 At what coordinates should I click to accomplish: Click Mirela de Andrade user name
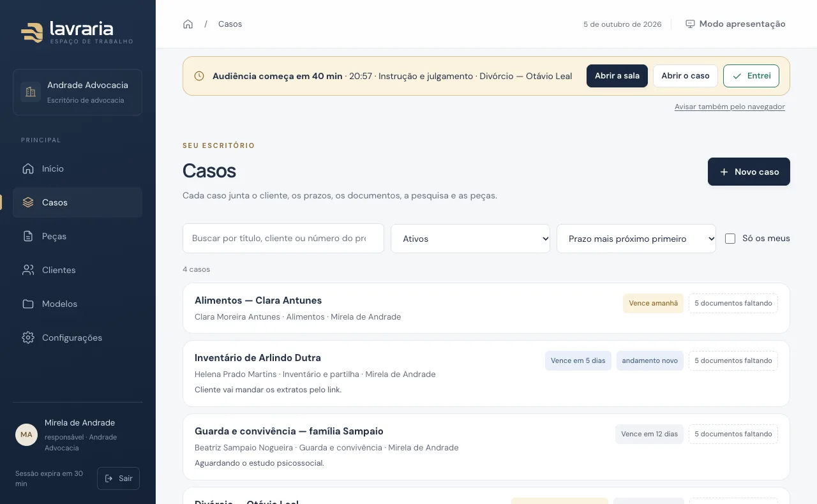click(x=80, y=423)
